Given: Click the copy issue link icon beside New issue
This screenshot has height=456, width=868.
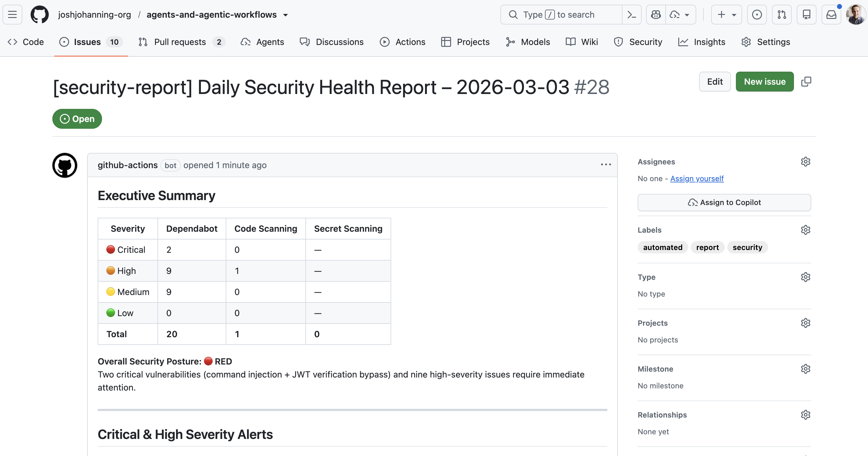Looking at the screenshot, I should (x=807, y=81).
